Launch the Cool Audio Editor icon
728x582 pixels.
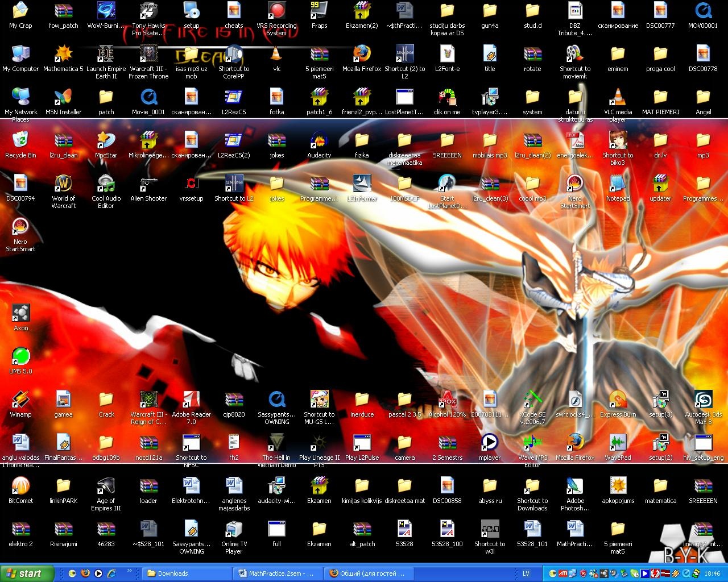coord(106,184)
